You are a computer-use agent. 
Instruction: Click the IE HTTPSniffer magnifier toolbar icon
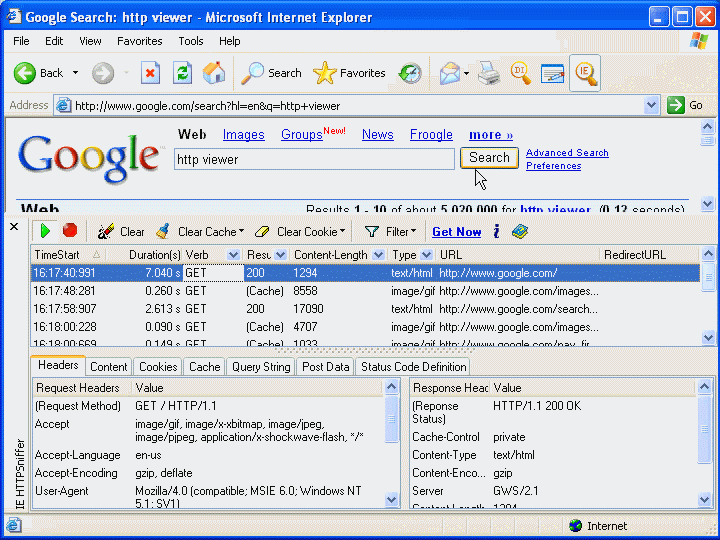click(x=585, y=73)
